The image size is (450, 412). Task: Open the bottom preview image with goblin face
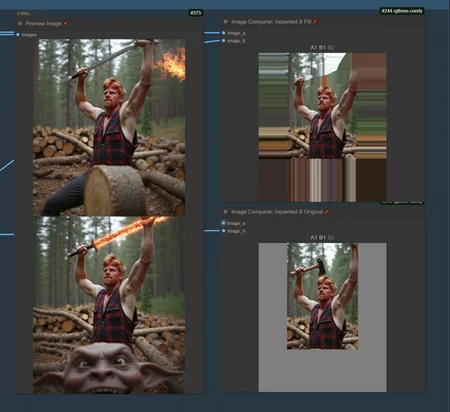[x=109, y=305]
